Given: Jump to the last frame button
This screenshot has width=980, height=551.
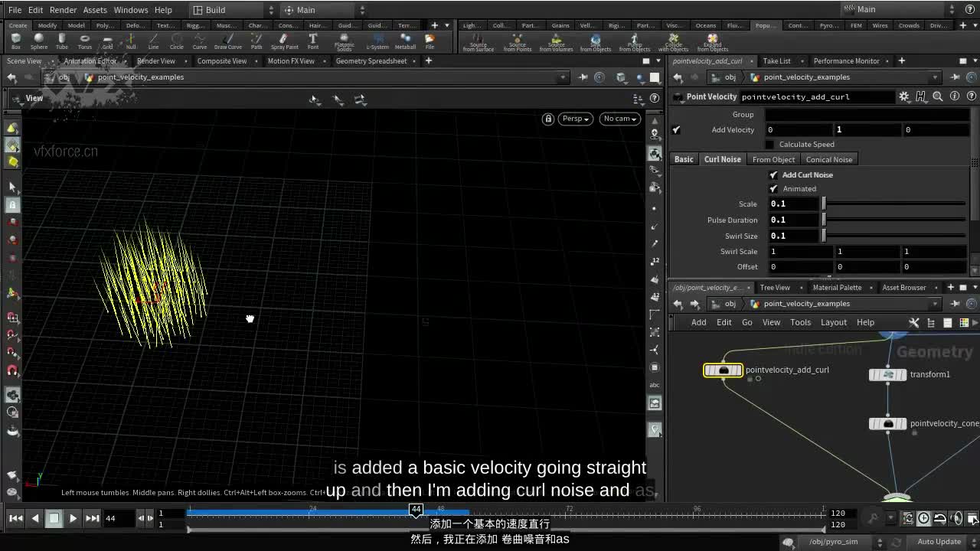Looking at the screenshot, I should coord(92,518).
